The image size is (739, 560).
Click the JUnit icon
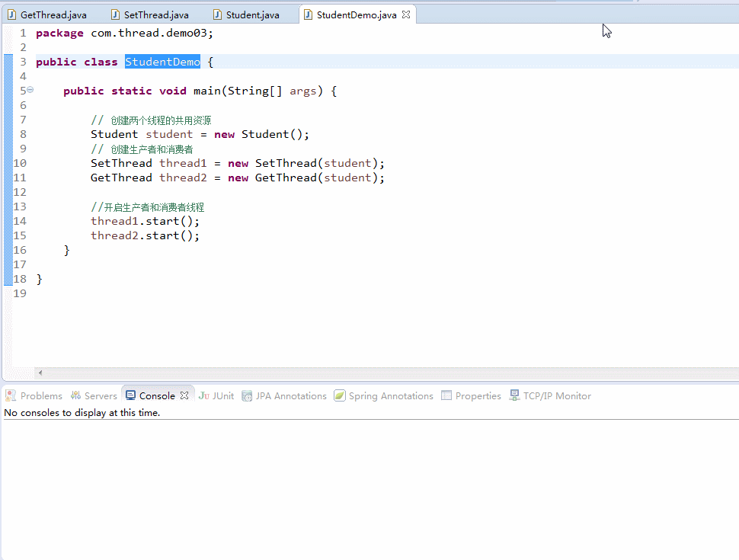click(203, 395)
